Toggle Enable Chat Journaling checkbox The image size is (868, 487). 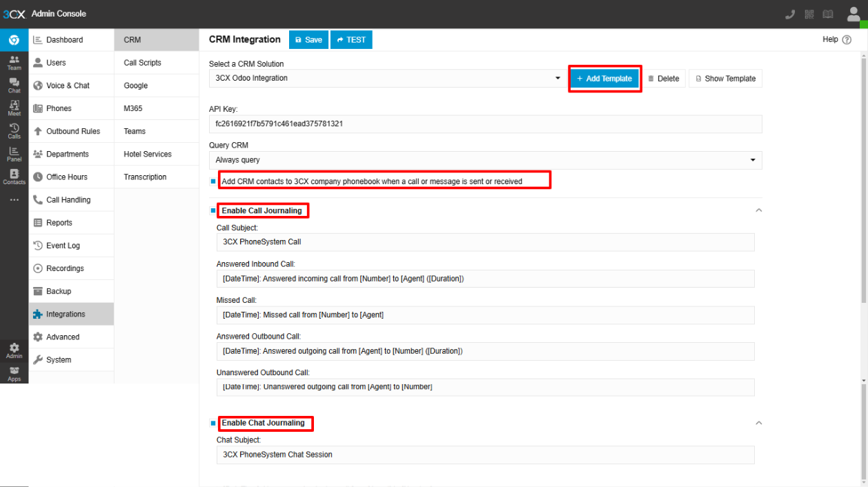[x=213, y=423]
